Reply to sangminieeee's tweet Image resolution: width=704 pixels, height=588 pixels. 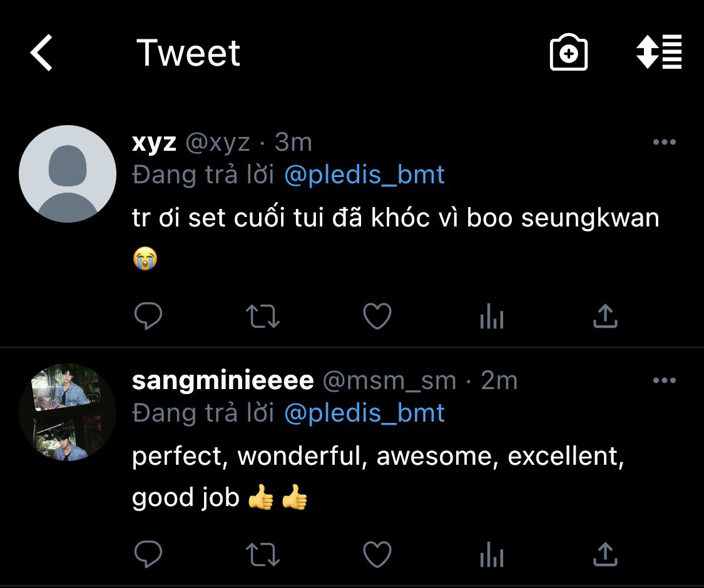pos(148,554)
